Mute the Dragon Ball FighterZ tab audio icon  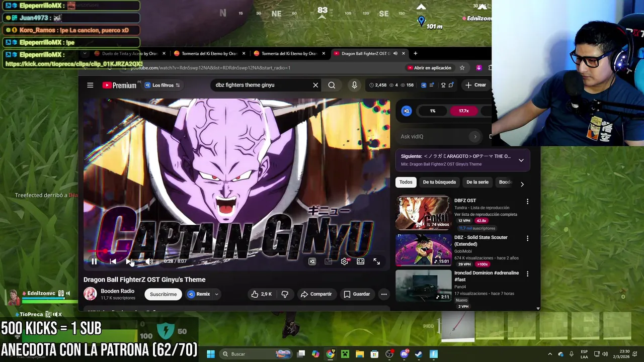pos(395,53)
